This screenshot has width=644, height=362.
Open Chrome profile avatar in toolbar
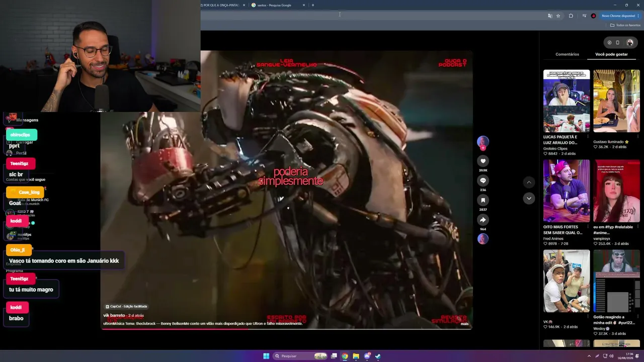pos(593,16)
